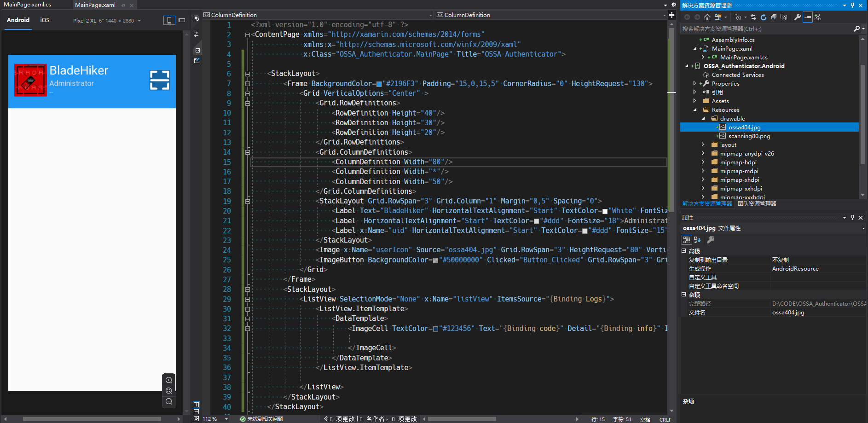The width and height of the screenshot is (868, 423).
Task: Click the Solution Explorer search field
Action: click(766, 29)
